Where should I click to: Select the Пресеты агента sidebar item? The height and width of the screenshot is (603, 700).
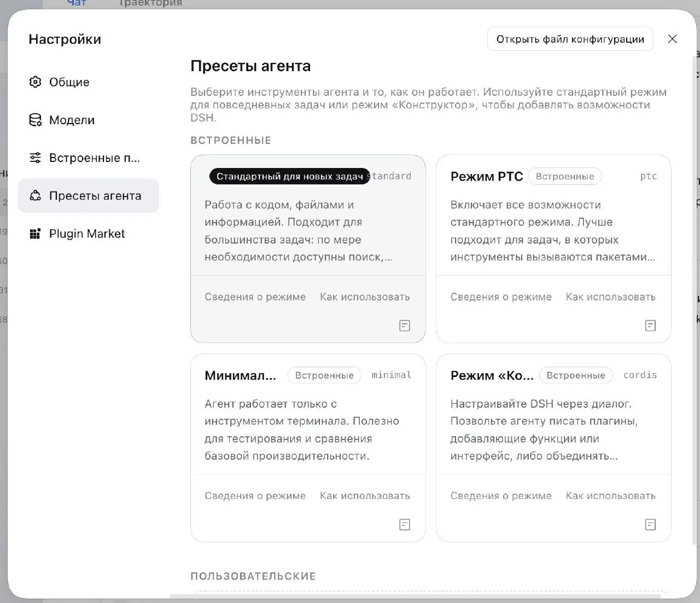coord(89,195)
